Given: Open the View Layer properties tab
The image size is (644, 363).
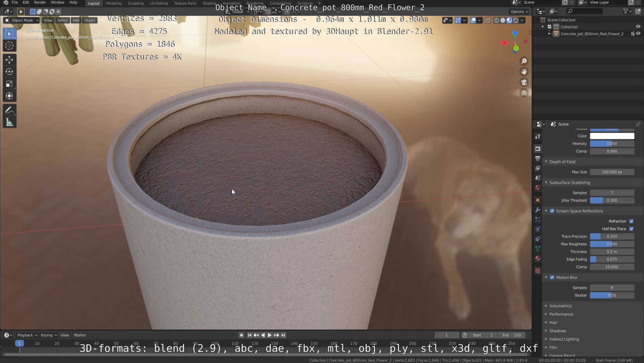Looking at the screenshot, I should click(x=538, y=168).
